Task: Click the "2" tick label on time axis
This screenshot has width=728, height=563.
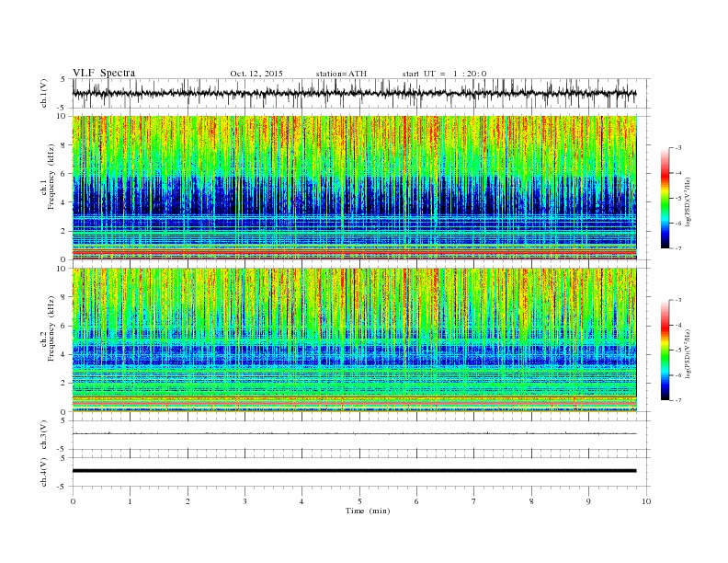Action: (x=188, y=501)
